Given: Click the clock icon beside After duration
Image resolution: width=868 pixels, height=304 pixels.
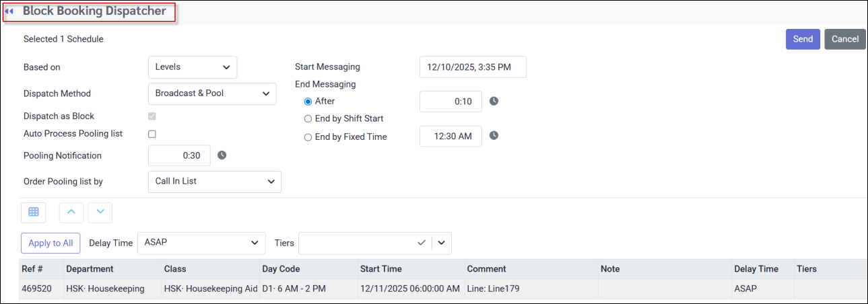Looking at the screenshot, I should click(494, 102).
